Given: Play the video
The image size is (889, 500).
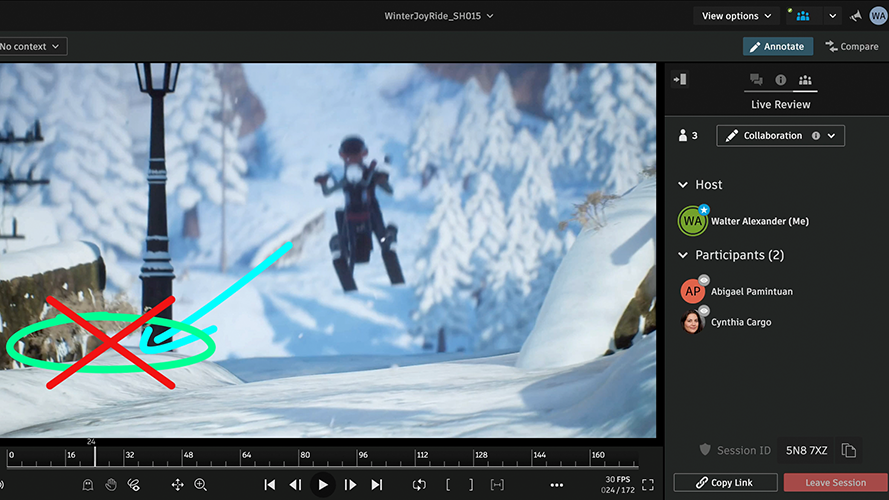Looking at the screenshot, I should coord(323,485).
